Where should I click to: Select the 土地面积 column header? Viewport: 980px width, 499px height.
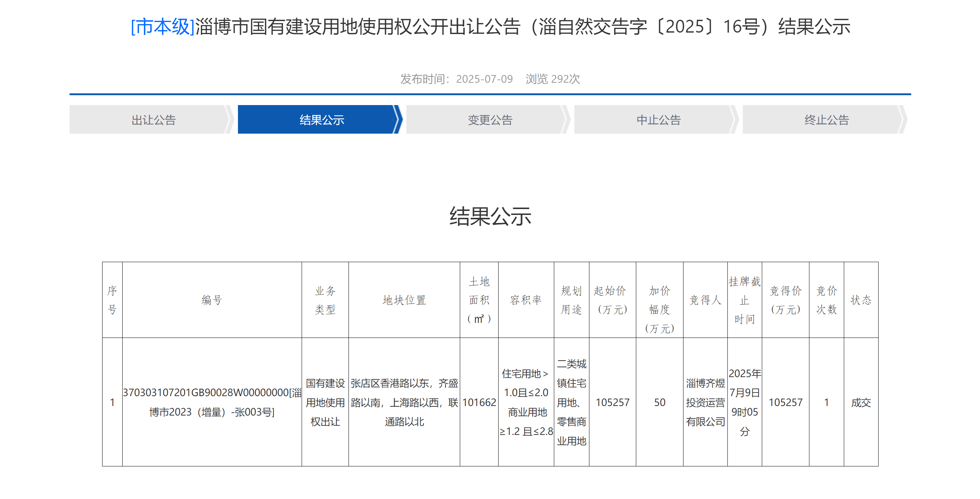click(x=479, y=300)
